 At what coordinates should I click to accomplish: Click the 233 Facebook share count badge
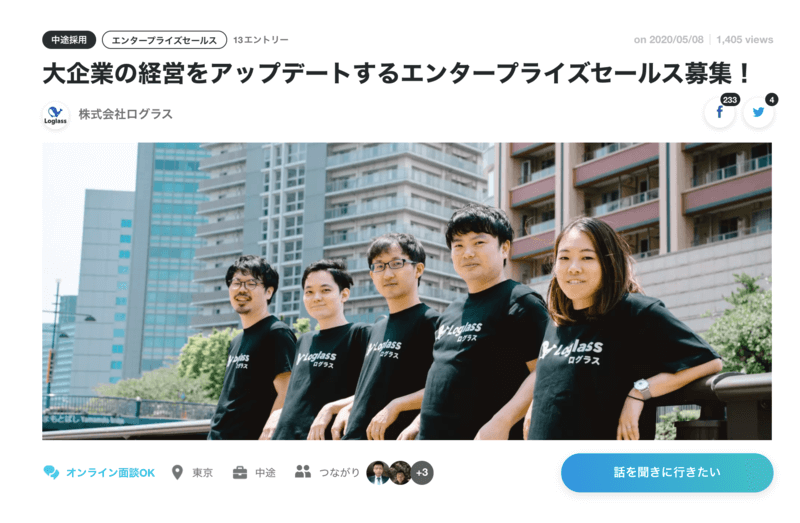(730, 99)
